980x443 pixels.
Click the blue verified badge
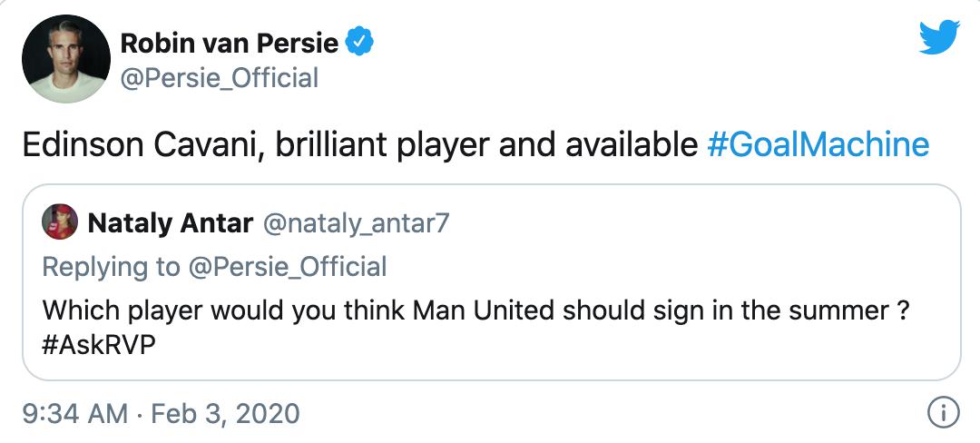point(360,42)
